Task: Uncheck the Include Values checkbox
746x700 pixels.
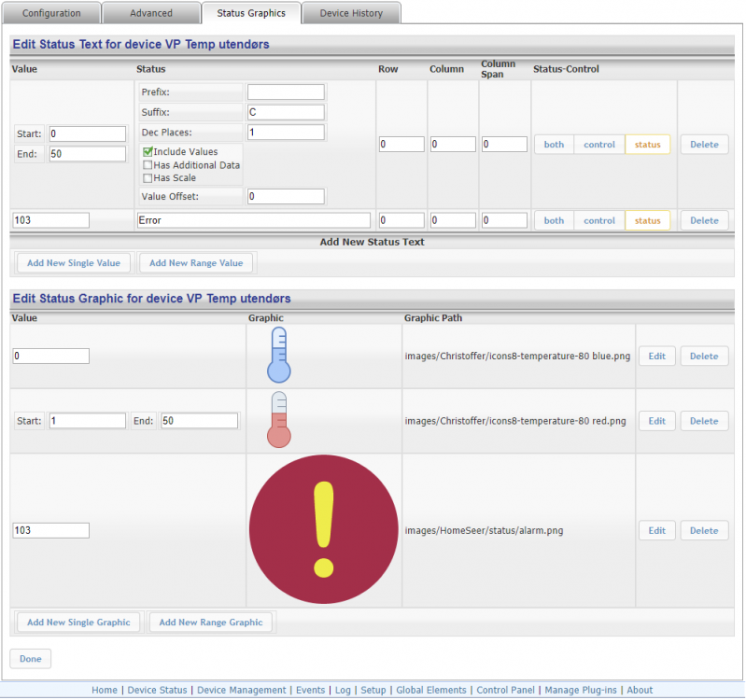Action: 148,152
